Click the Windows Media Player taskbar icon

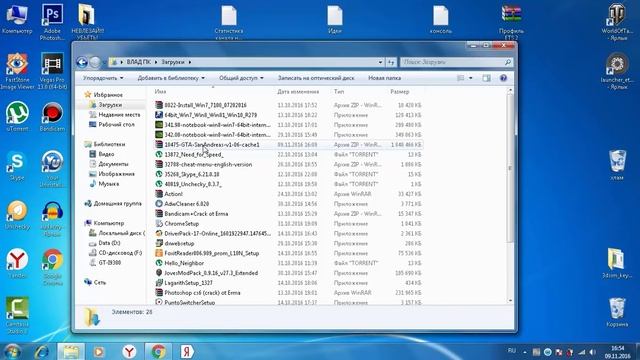(x=99, y=351)
